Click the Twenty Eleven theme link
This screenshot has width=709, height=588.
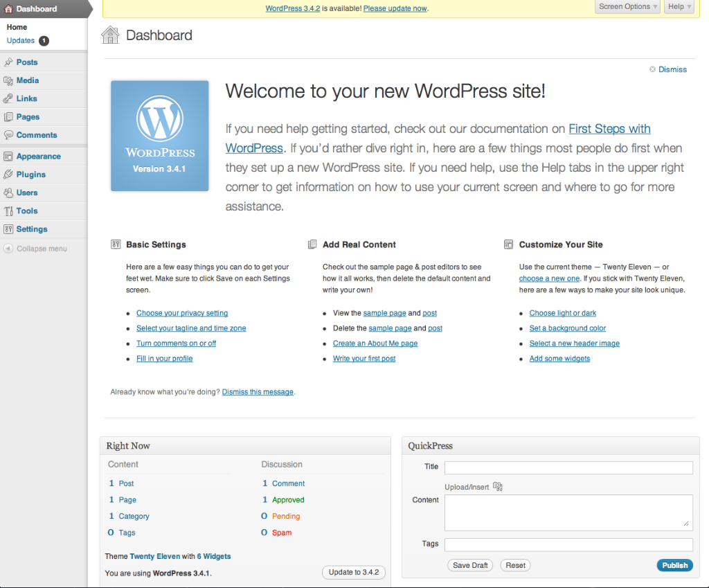tap(155, 556)
